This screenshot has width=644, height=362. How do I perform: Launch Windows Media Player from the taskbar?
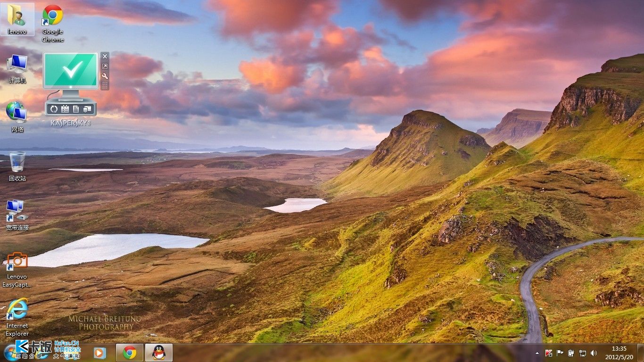click(x=99, y=353)
